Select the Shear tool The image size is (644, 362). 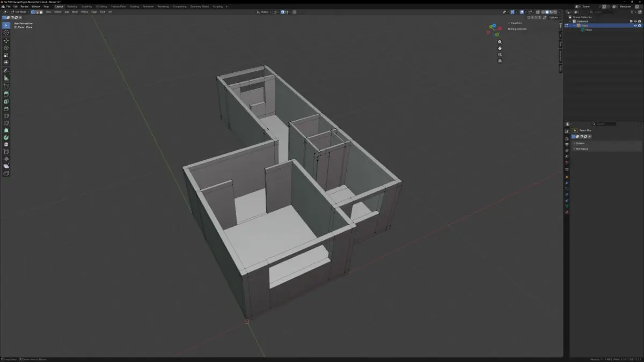pyautogui.click(x=6, y=166)
